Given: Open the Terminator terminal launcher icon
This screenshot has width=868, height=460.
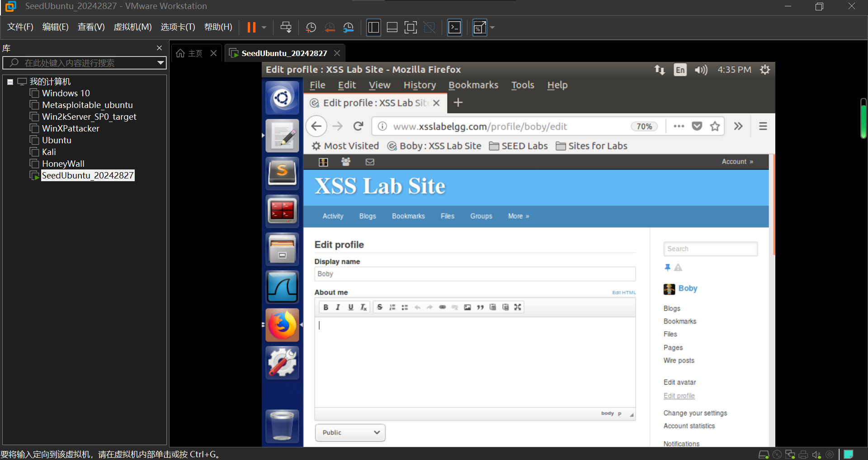Looking at the screenshot, I should pyautogui.click(x=282, y=211).
